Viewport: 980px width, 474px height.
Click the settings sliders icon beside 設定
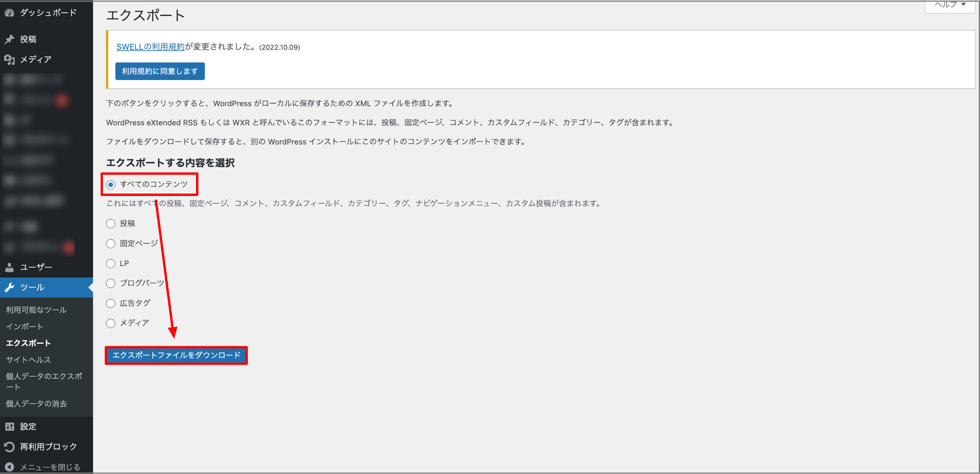9,427
